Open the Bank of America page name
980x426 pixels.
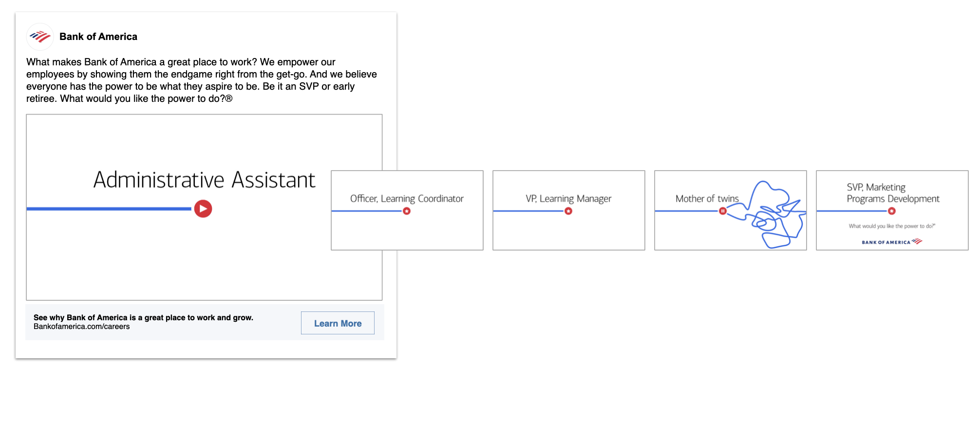98,37
